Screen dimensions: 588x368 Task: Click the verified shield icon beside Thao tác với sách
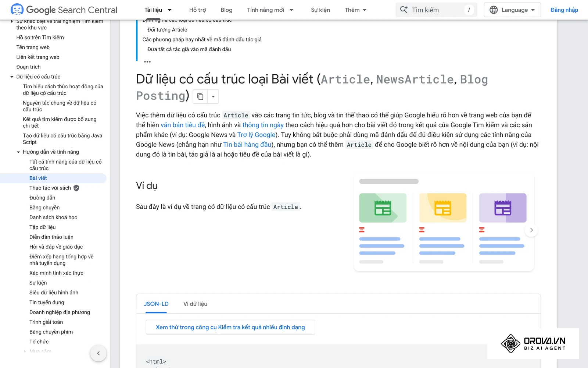tap(76, 188)
